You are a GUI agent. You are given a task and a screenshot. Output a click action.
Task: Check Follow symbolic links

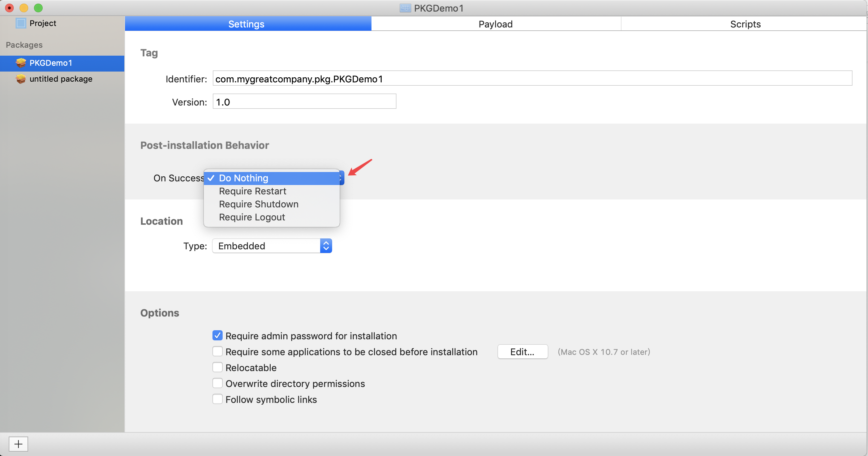pos(217,399)
